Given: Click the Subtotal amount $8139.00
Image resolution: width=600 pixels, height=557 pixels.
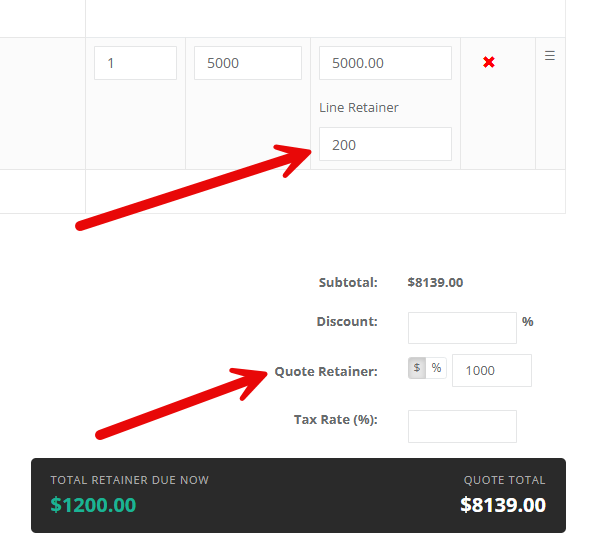Looking at the screenshot, I should (435, 282).
